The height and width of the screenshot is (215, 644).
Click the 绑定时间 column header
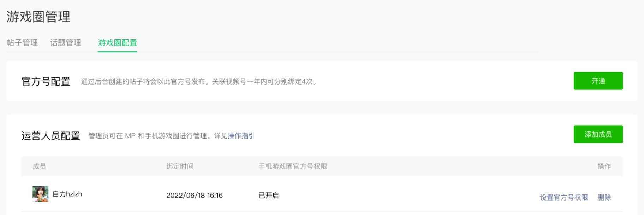coord(180,166)
